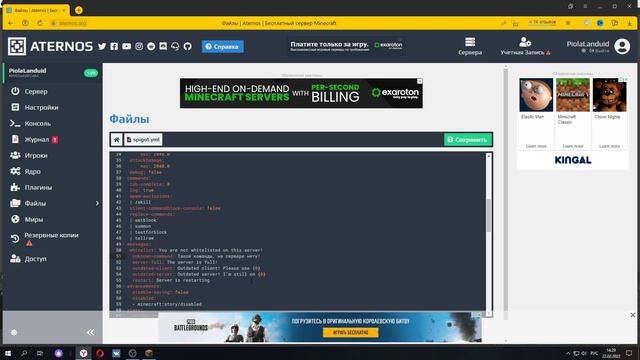Open the Aternos Facebook page icon
The width and height of the screenshot is (640, 360).
click(x=114, y=46)
